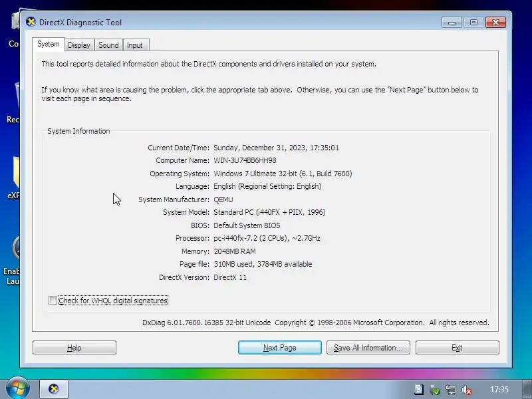Click 'Standard PC (i440FX + PIIX, 1996)' value

(269, 212)
